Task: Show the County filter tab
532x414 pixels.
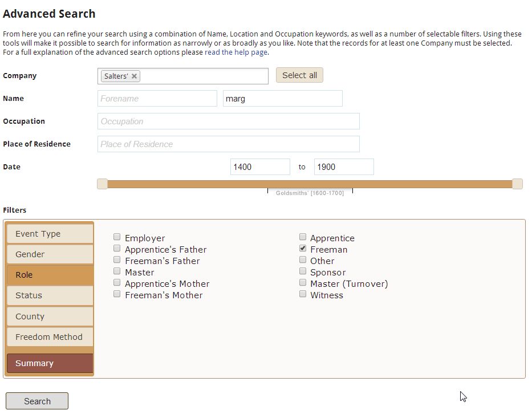Action: (x=50, y=316)
